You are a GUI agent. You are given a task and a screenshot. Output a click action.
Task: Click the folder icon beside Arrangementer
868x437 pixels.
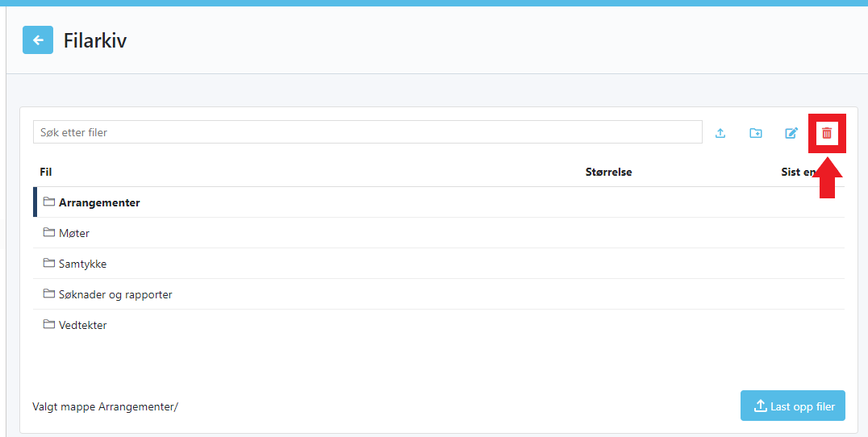pos(48,202)
